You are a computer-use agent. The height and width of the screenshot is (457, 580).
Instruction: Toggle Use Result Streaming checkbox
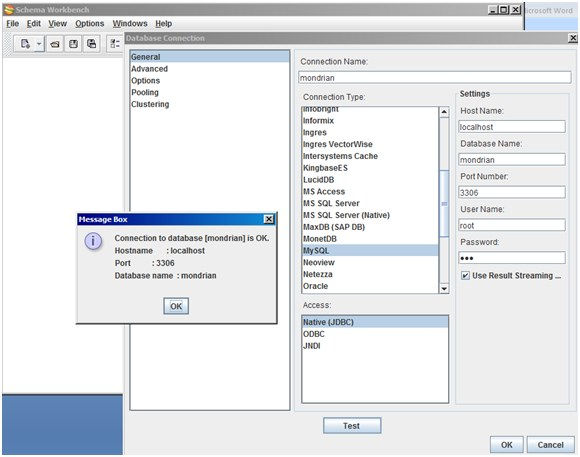click(465, 276)
